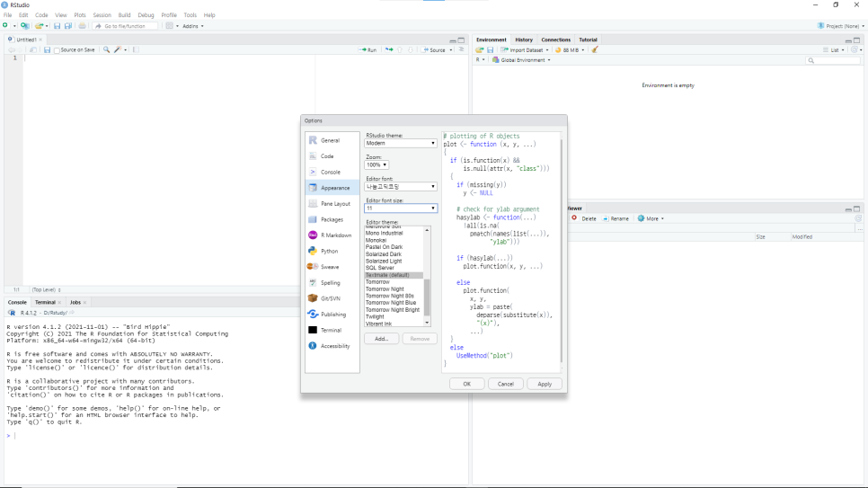Open the File menu
This screenshot has height=488, width=868.
(x=8, y=15)
